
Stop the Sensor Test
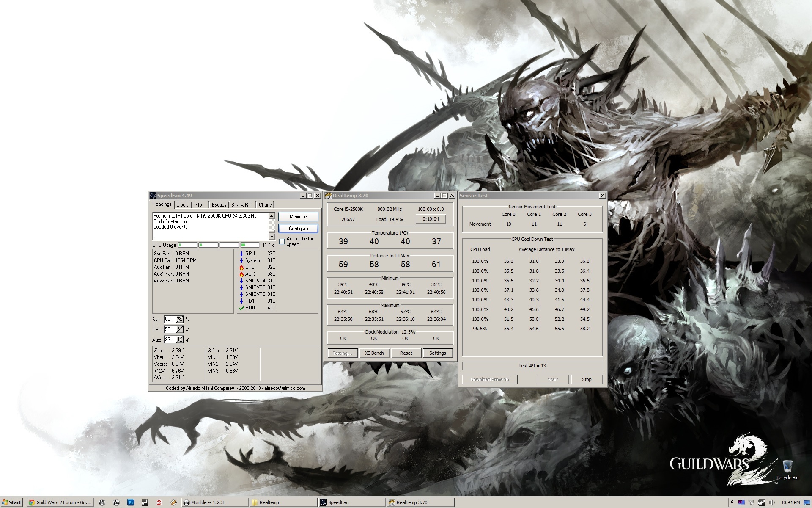coord(587,379)
